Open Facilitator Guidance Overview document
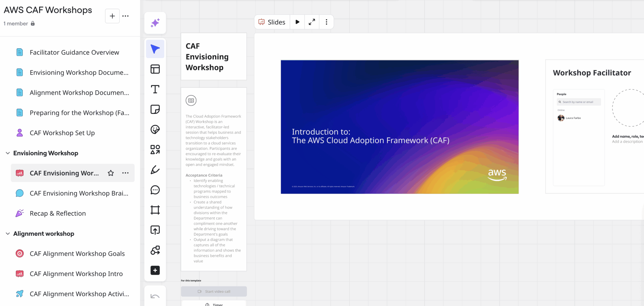The width and height of the screenshot is (644, 306). tap(74, 52)
